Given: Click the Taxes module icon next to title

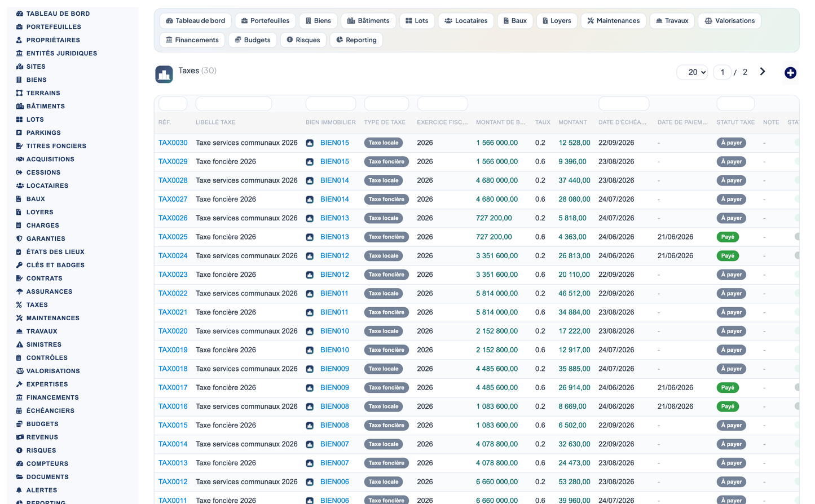Looking at the screenshot, I should tap(164, 74).
